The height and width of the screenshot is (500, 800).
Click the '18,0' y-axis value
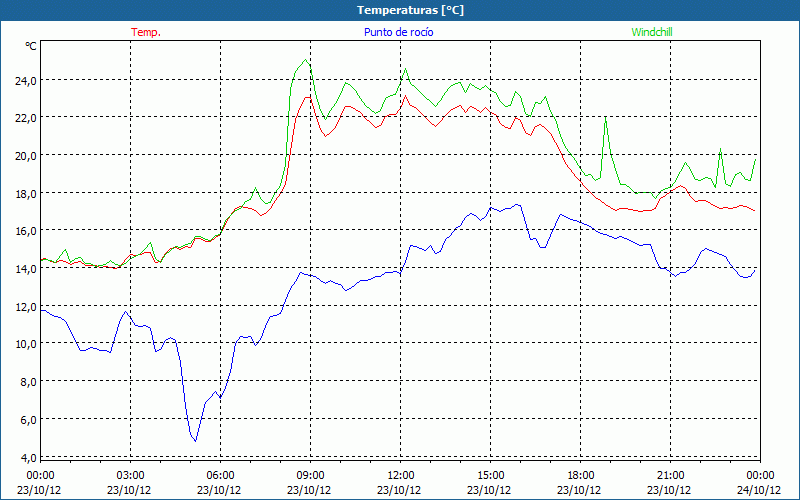(28, 193)
